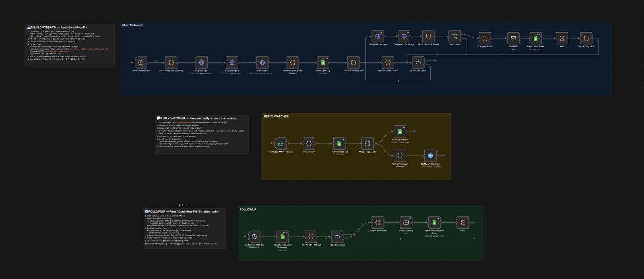This screenshot has width=644, height=279.
Task: Select the Scrape Contact Page node
Action: click(404, 36)
